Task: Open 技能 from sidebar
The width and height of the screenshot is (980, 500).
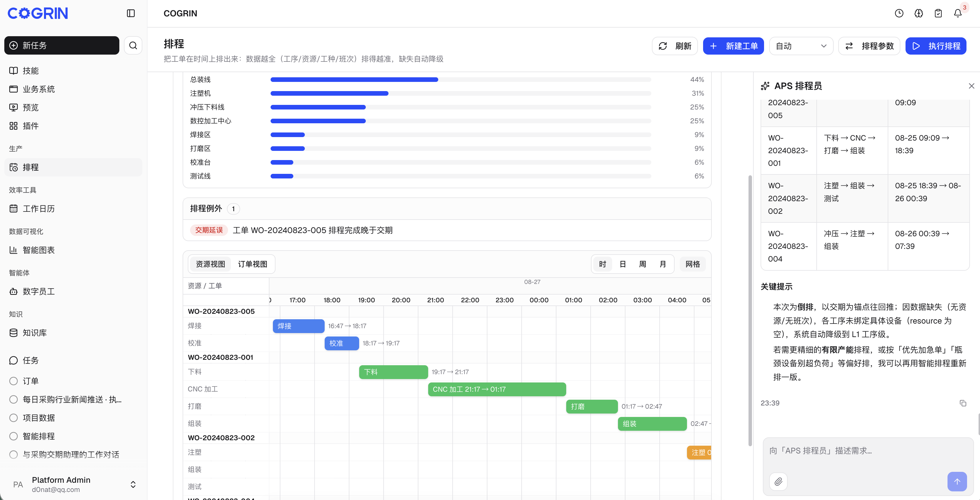Action: (x=73, y=71)
